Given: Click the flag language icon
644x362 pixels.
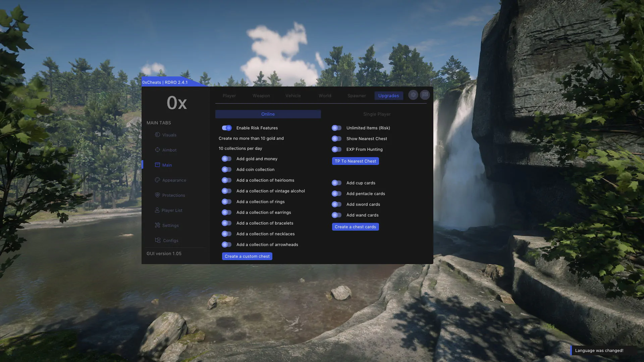Looking at the screenshot, I should (x=425, y=95).
